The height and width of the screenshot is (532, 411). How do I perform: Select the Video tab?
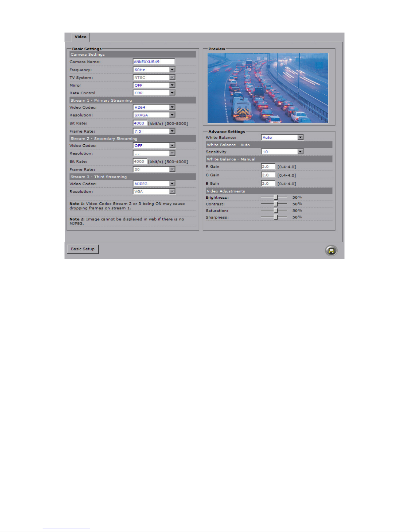[81, 37]
